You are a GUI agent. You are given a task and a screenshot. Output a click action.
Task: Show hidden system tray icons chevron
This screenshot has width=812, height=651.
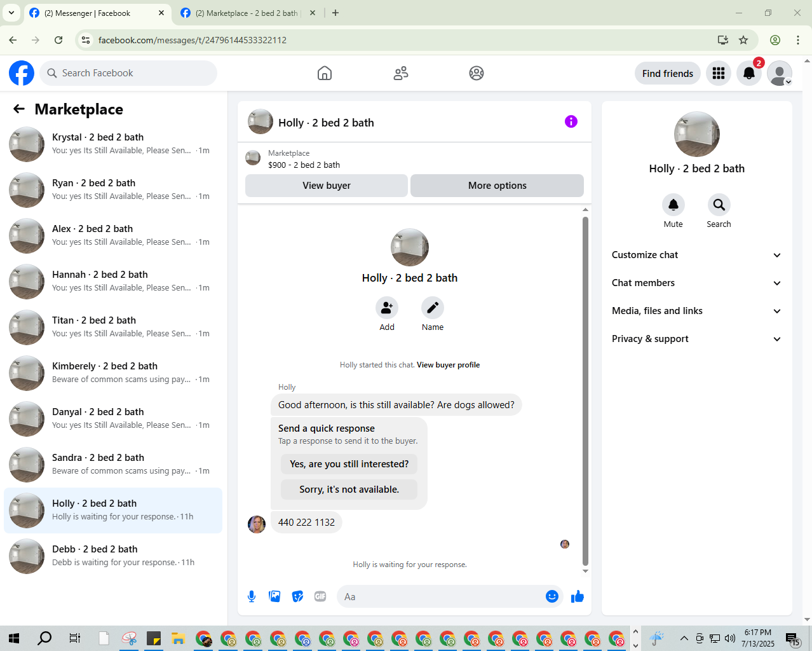point(684,638)
